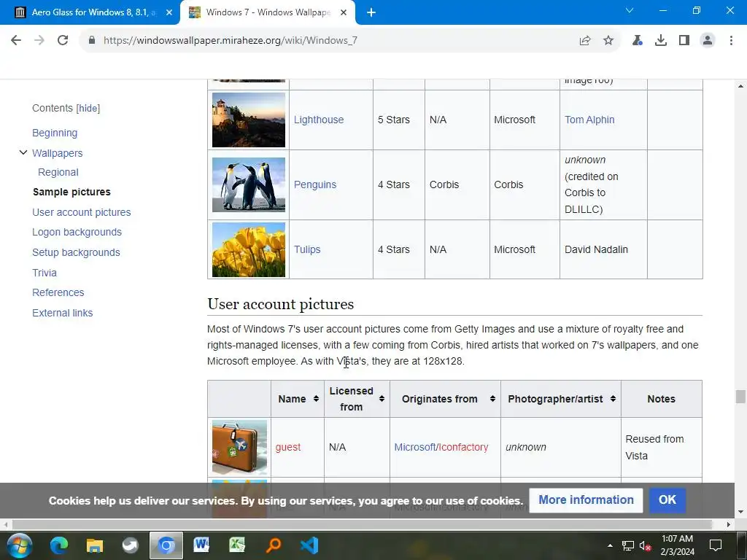Open the Tulips page link
This screenshot has width=747, height=560.
307,249
